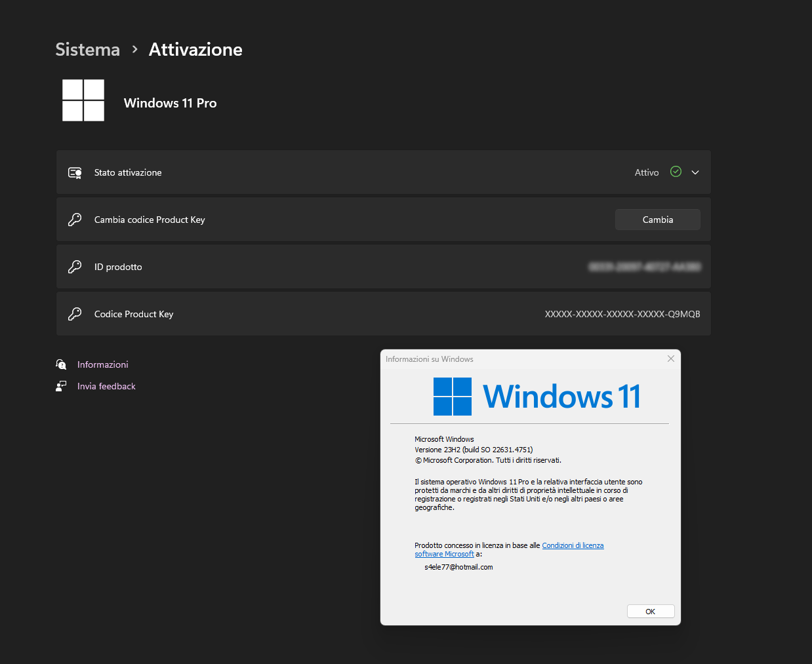Click the s4ele77@hotmail.com licensee text
The image size is (812, 664).
tap(458, 567)
